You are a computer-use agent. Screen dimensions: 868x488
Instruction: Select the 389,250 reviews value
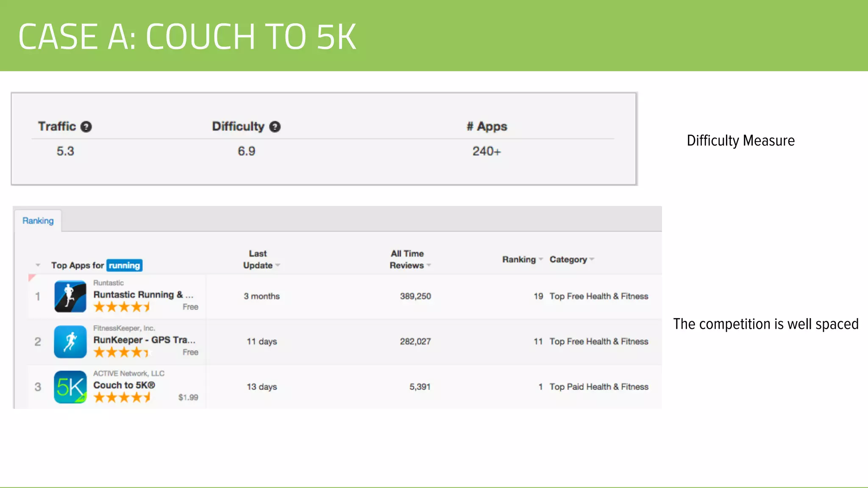point(415,296)
